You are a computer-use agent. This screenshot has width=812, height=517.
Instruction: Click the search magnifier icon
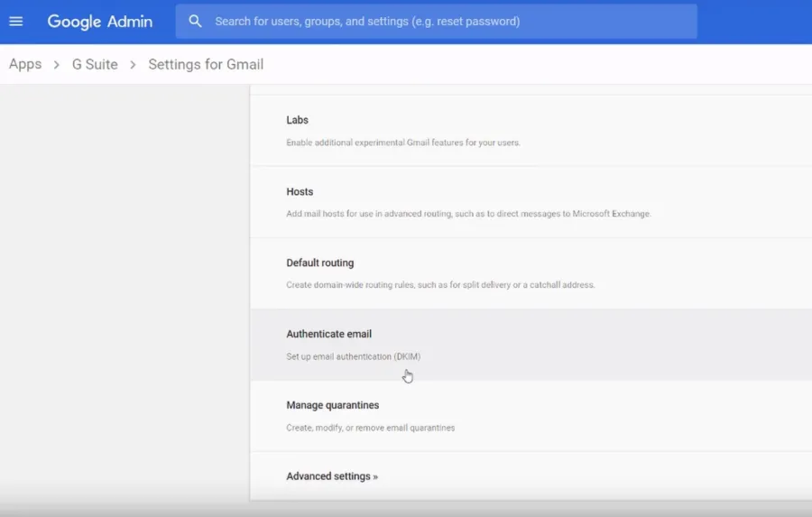click(x=195, y=22)
